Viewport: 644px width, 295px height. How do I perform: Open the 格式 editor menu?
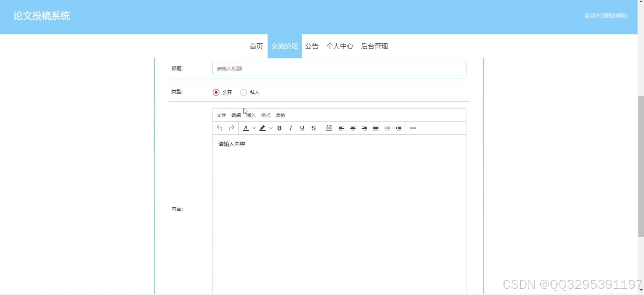click(266, 115)
